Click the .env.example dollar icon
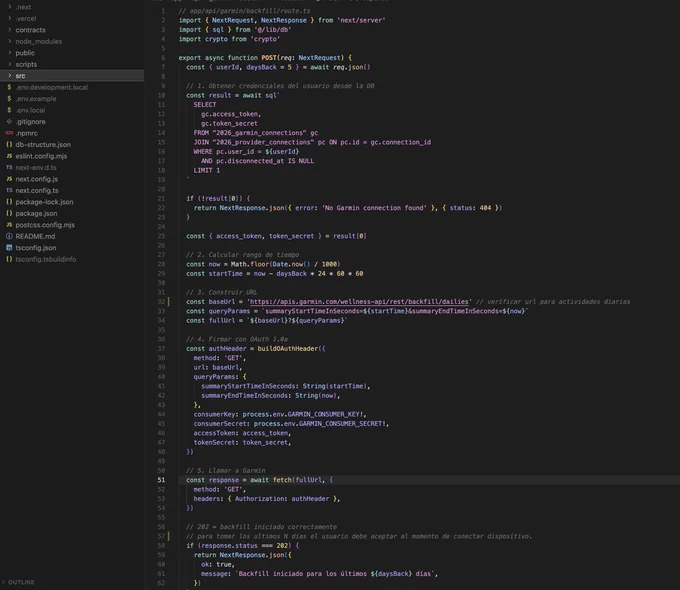 [9, 98]
